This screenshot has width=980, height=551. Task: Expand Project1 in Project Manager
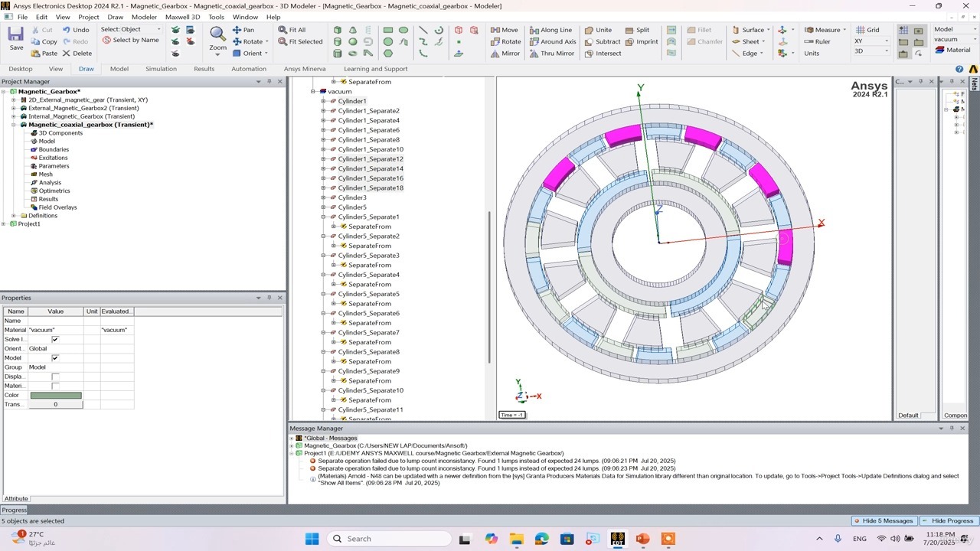coord(4,224)
